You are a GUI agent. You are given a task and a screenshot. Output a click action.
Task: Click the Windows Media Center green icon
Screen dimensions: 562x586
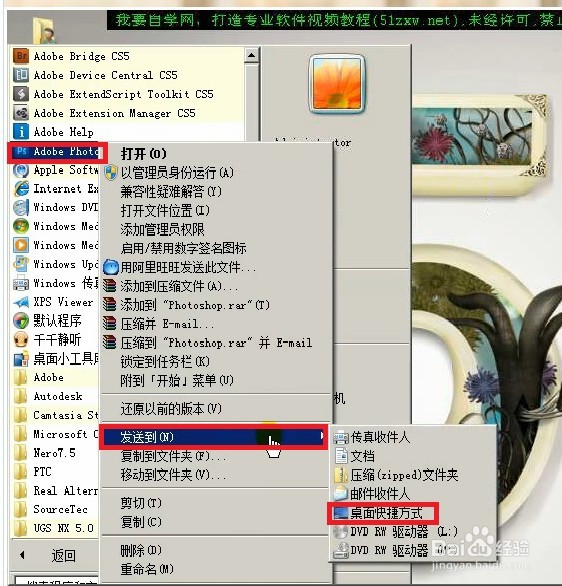(x=21, y=226)
